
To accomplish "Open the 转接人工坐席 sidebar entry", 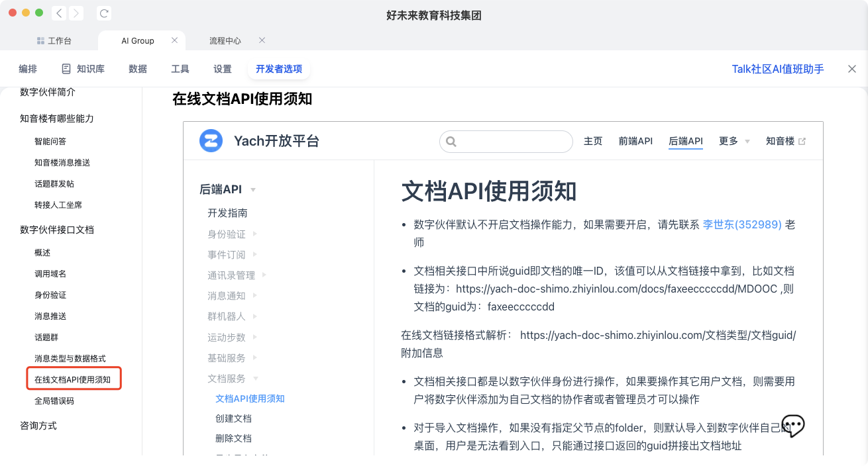I will click(x=58, y=205).
